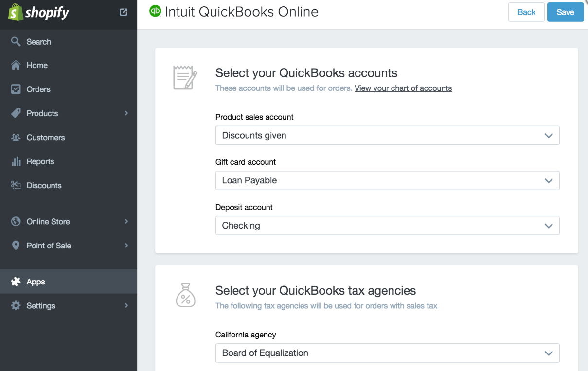Expand the Settings submenu chevron

click(126, 305)
